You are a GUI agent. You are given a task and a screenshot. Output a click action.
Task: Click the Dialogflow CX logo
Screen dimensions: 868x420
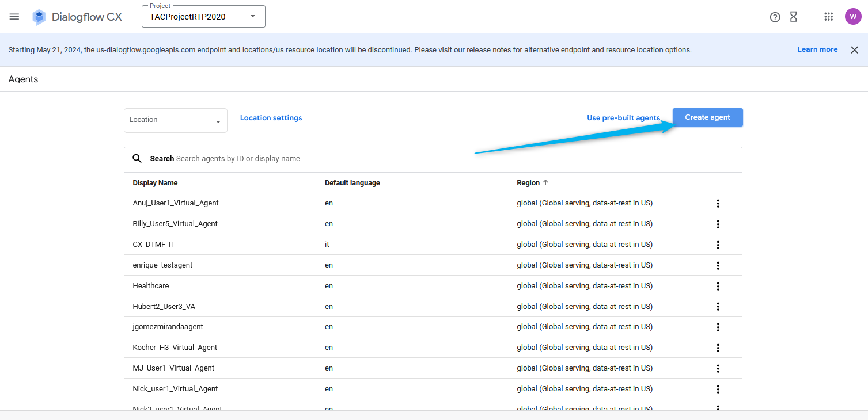pos(77,17)
